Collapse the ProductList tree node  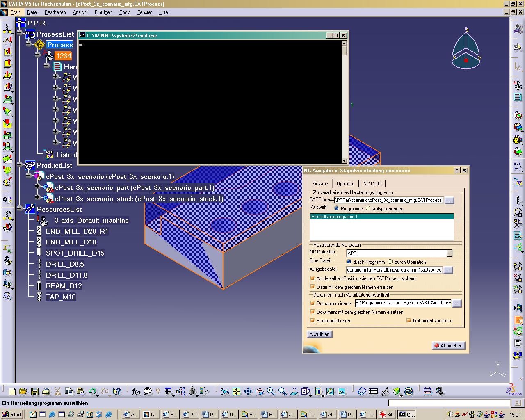[20, 165]
